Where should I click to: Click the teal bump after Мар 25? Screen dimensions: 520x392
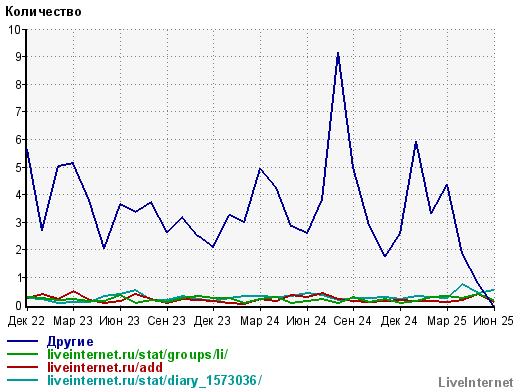tap(462, 284)
